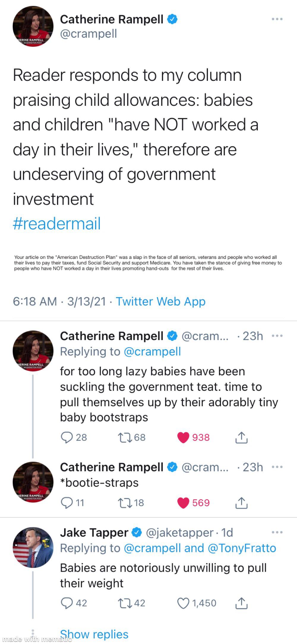Open more options on Jake Tapper's tweet

tap(277, 532)
